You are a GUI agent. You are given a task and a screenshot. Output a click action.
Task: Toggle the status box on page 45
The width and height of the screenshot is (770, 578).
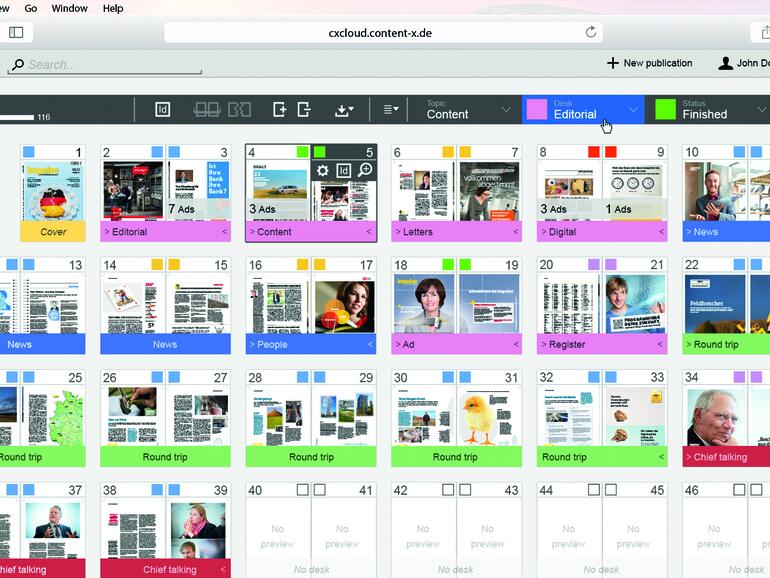(x=610, y=490)
